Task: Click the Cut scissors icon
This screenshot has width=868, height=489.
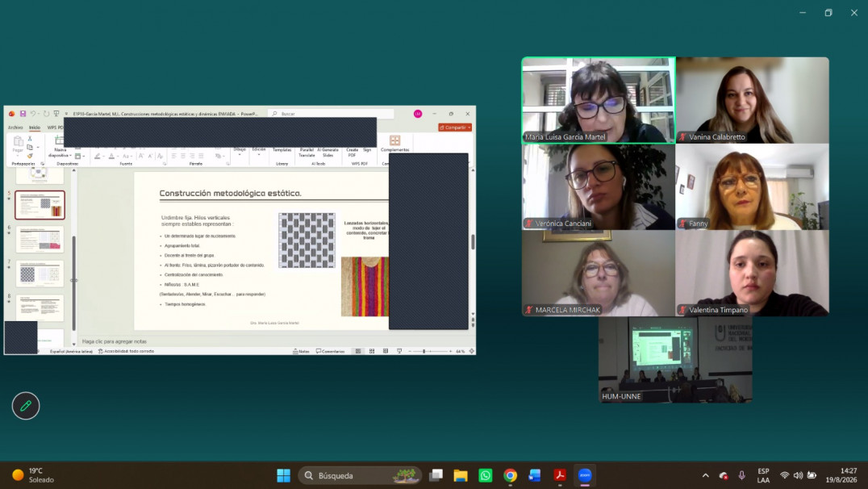Action: (29, 139)
